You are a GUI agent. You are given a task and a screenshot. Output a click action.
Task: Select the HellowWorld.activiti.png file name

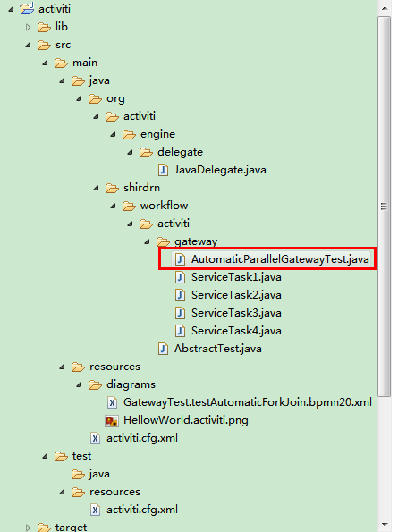point(186,421)
